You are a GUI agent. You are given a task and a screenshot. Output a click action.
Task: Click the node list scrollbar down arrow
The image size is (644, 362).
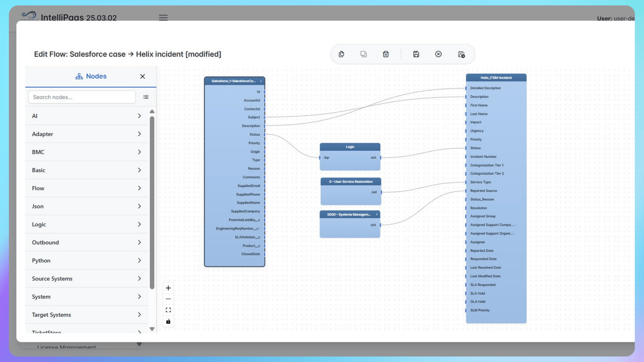152,329
